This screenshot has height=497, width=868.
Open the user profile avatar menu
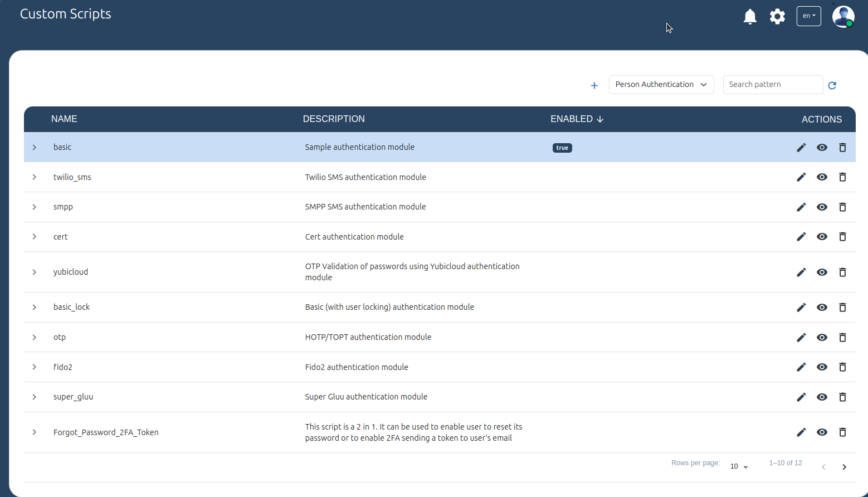[843, 17]
